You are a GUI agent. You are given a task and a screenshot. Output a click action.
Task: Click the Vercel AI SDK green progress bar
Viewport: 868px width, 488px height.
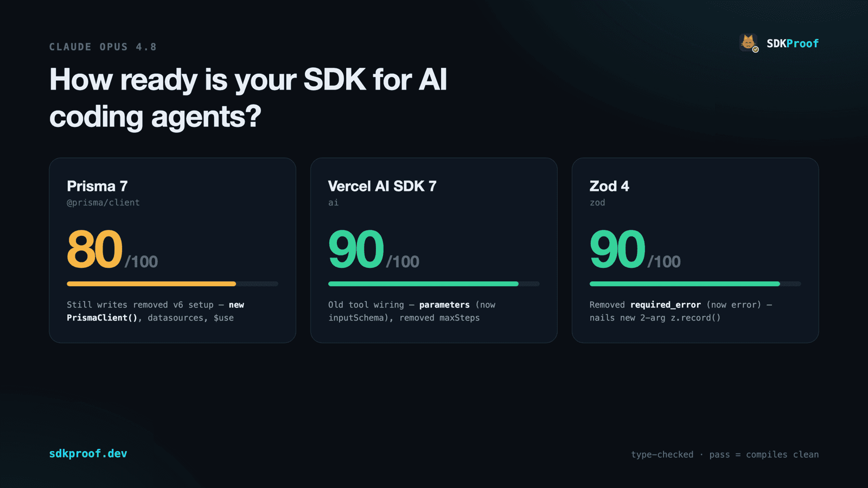point(434,284)
